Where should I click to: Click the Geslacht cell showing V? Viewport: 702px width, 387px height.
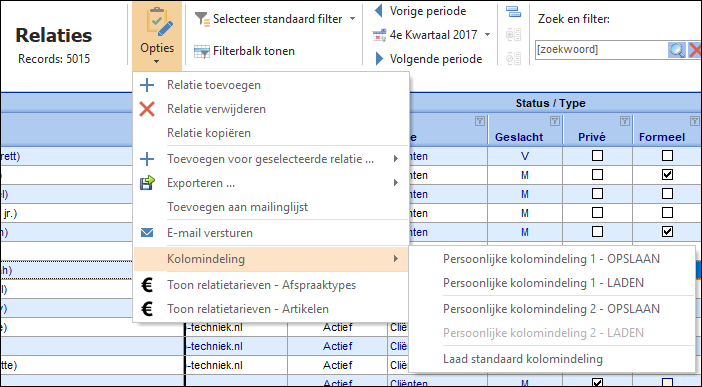tap(525, 156)
